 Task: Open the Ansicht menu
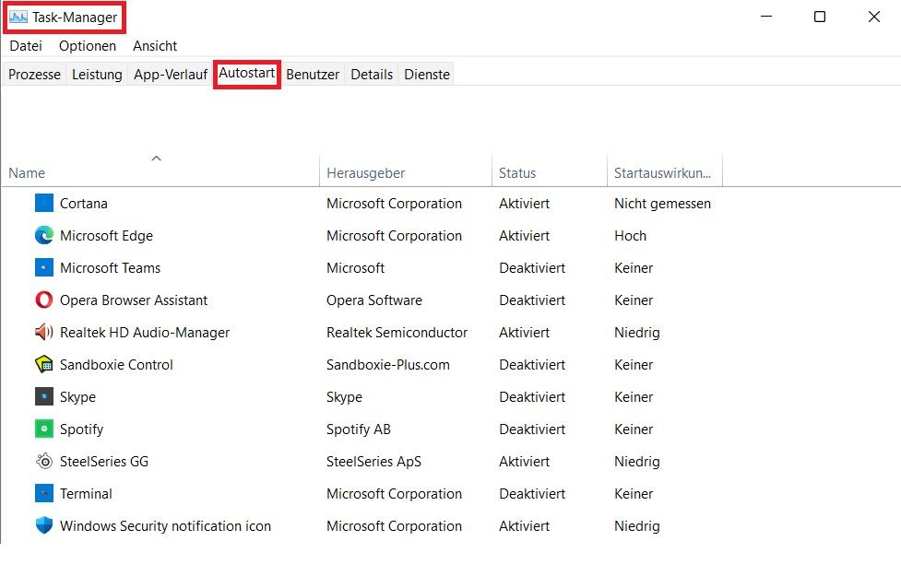point(155,46)
